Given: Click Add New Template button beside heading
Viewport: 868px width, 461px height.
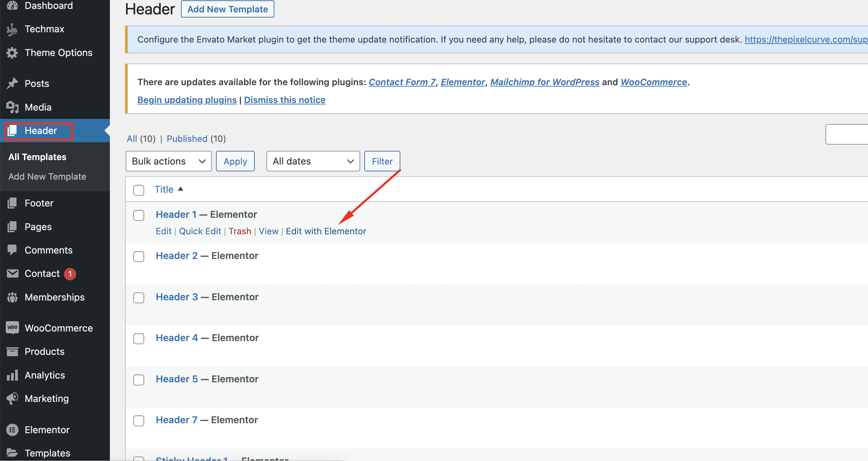Looking at the screenshot, I should [x=228, y=9].
